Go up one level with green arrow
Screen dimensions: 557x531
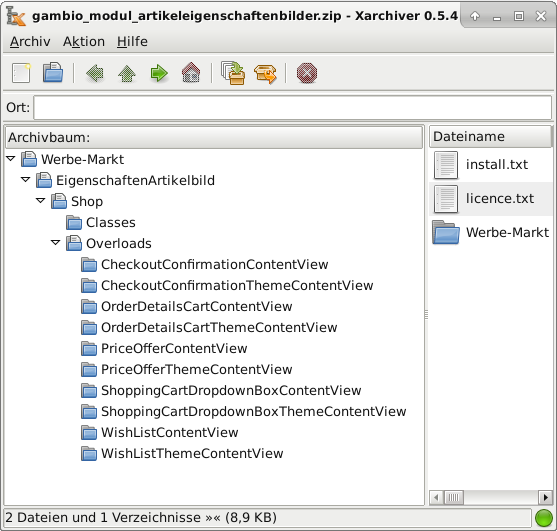127,74
